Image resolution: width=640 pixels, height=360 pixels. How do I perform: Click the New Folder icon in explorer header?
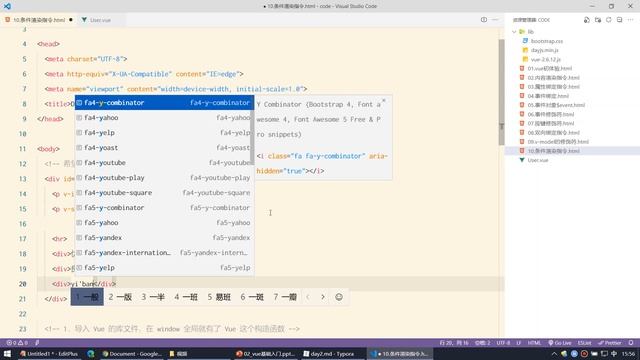coord(598,20)
